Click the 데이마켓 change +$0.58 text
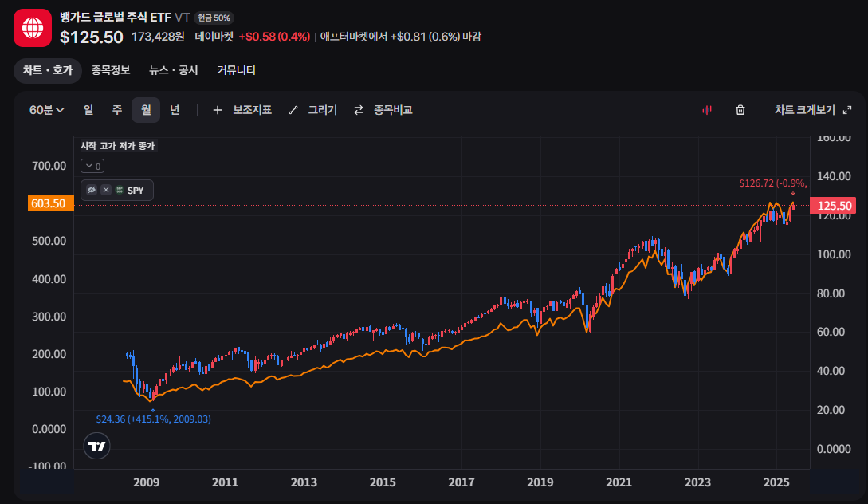The width and height of the screenshot is (868, 504). (253, 37)
